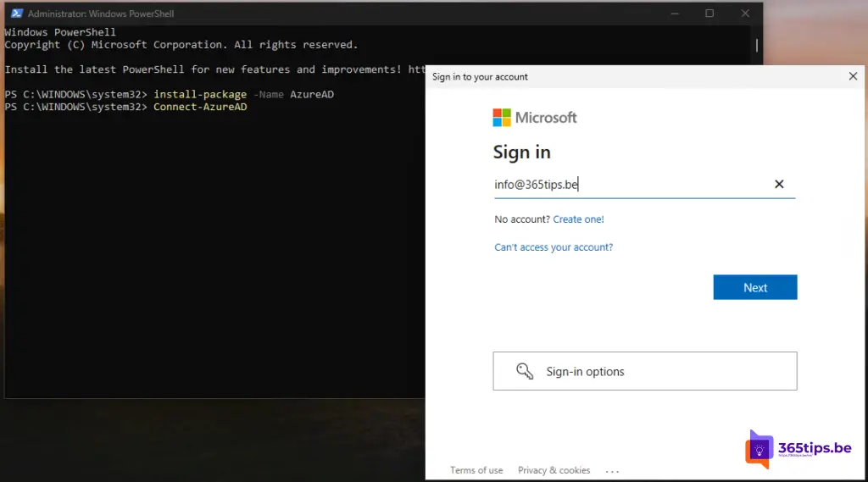Open 'Can't access your account?' link
Viewport: 868px width, 482px height.
(x=554, y=247)
